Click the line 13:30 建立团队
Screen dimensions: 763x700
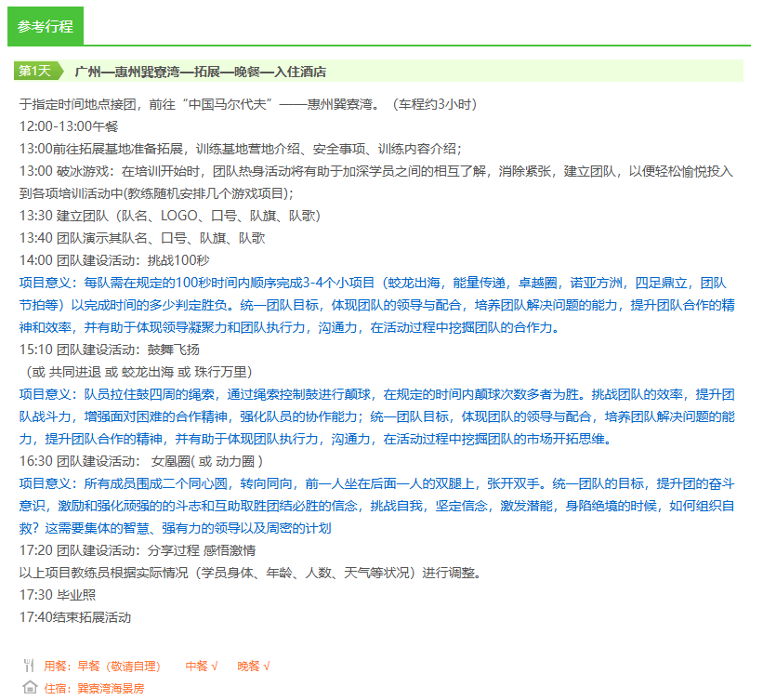(170, 216)
